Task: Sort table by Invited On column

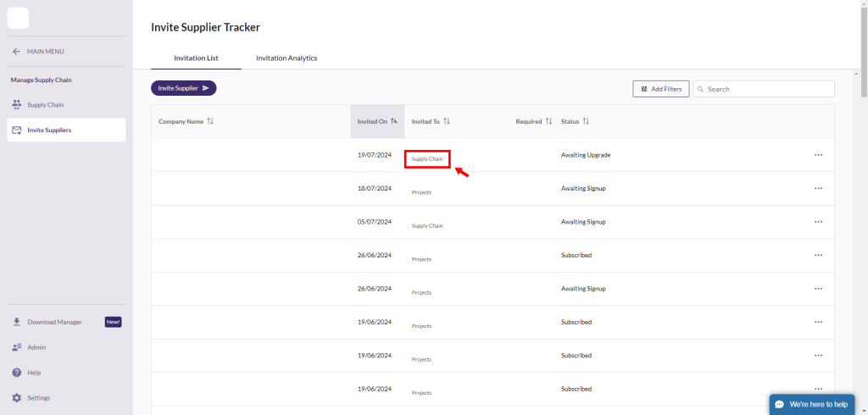Action: click(x=394, y=121)
